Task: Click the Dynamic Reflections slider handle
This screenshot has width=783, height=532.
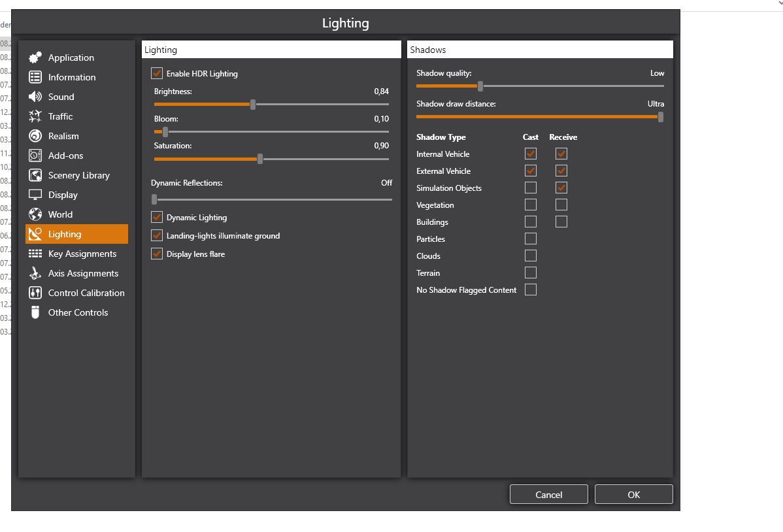Action: tap(154, 200)
